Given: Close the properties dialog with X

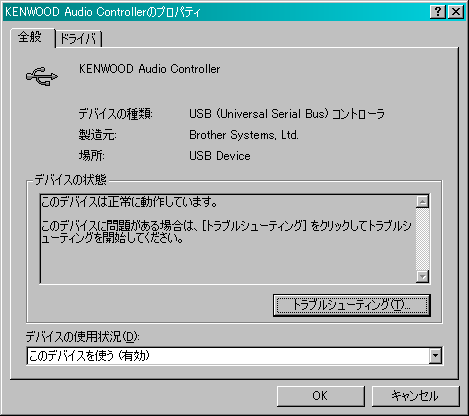Looking at the screenshot, I should coord(456,12).
